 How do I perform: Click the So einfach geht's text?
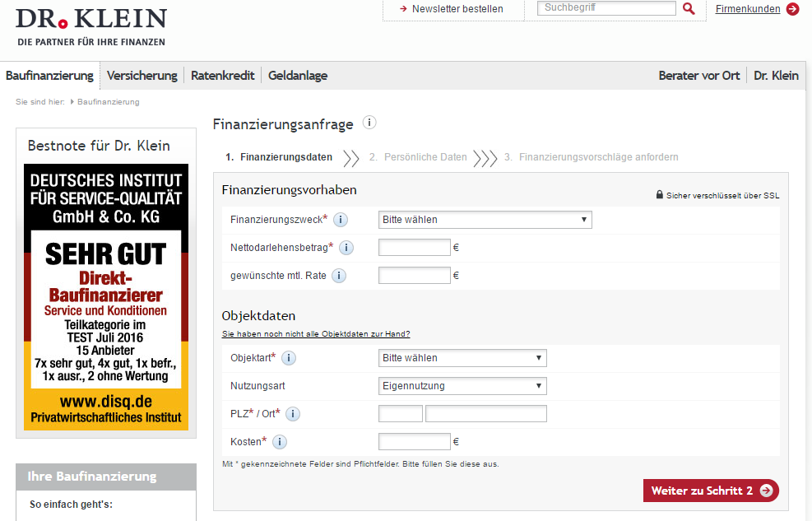(x=71, y=505)
